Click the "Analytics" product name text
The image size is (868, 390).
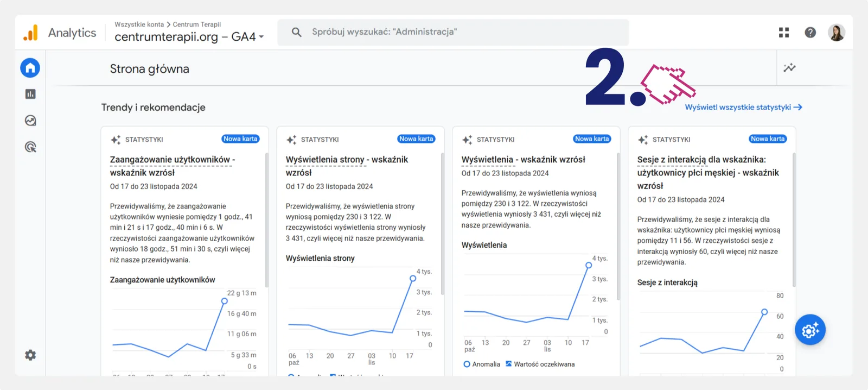click(72, 33)
